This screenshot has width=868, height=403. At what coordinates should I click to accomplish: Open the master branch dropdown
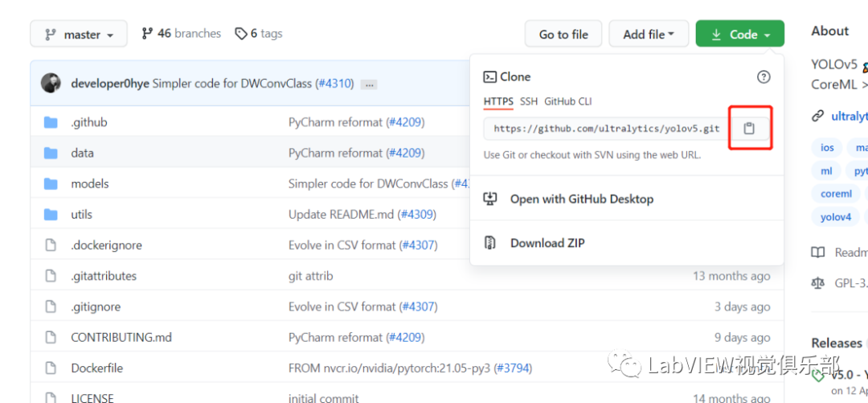79,35
